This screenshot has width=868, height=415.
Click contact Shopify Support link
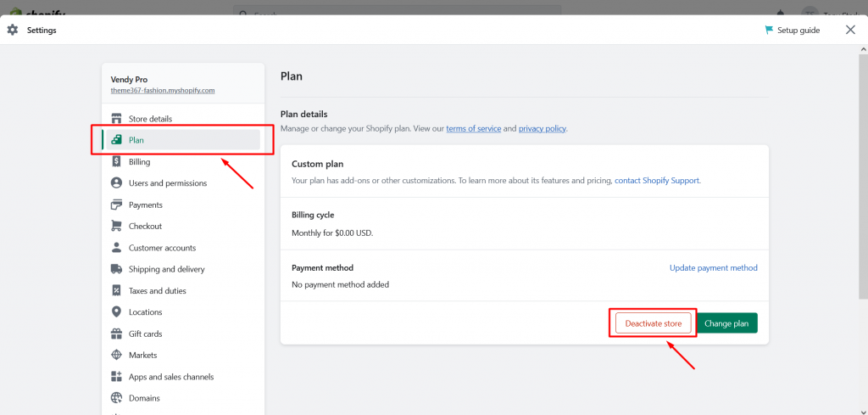click(x=657, y=181)
